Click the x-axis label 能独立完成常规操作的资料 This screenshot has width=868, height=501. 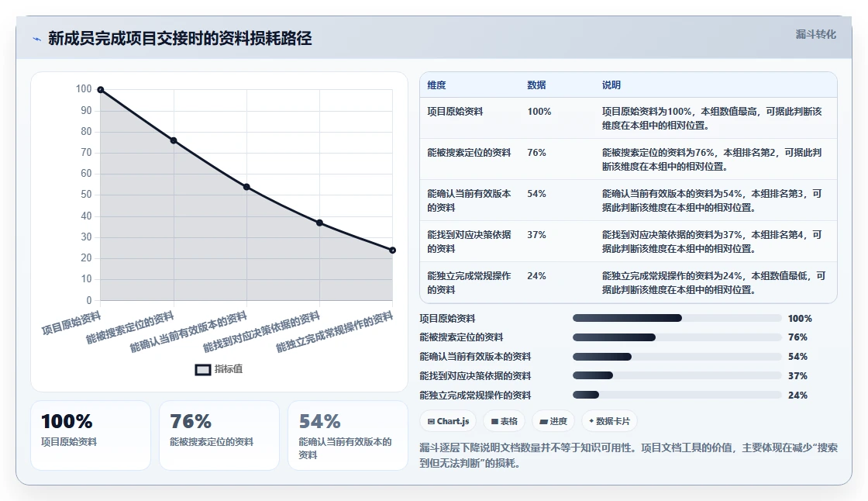click(334, 332)
